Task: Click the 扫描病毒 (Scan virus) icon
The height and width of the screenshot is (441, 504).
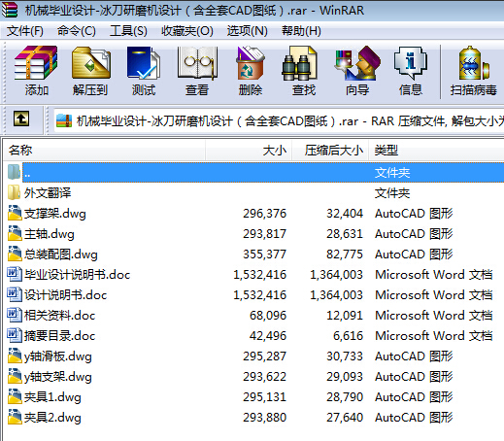Action: (474, 63)
